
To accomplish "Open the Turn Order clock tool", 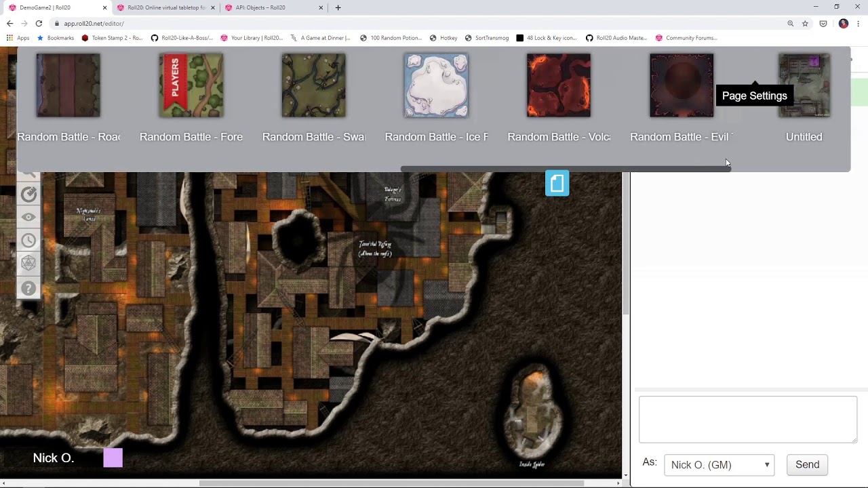I will (28, 241).
